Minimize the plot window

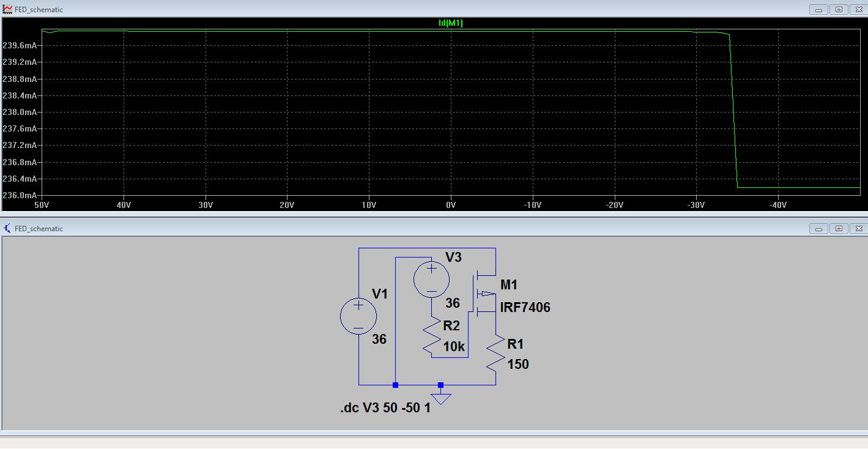tap(819, 9)
